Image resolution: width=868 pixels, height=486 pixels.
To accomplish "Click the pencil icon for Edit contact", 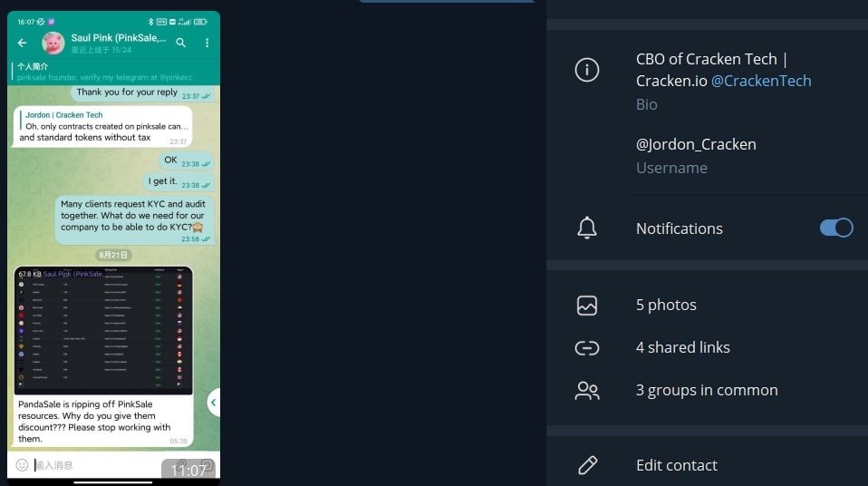I will click(587, 465).
